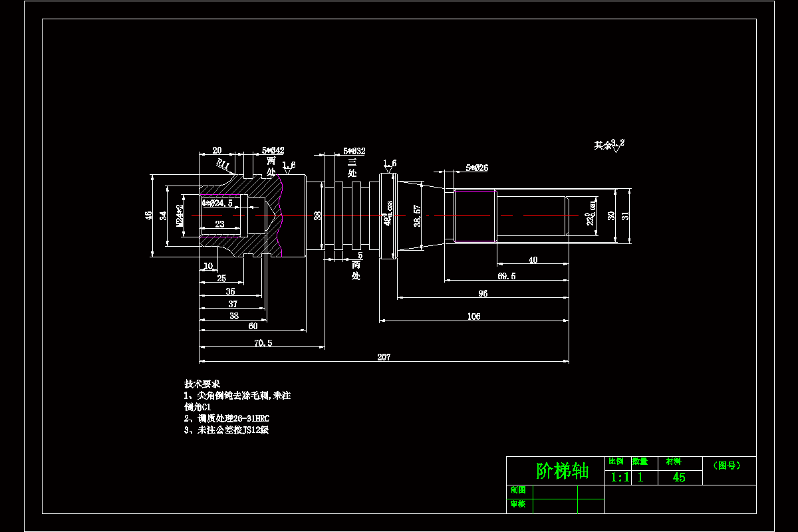Click the 三处 annotation text
Image resolution: width=798 pixels, height=532 pixels.
(x=353, y=167)
